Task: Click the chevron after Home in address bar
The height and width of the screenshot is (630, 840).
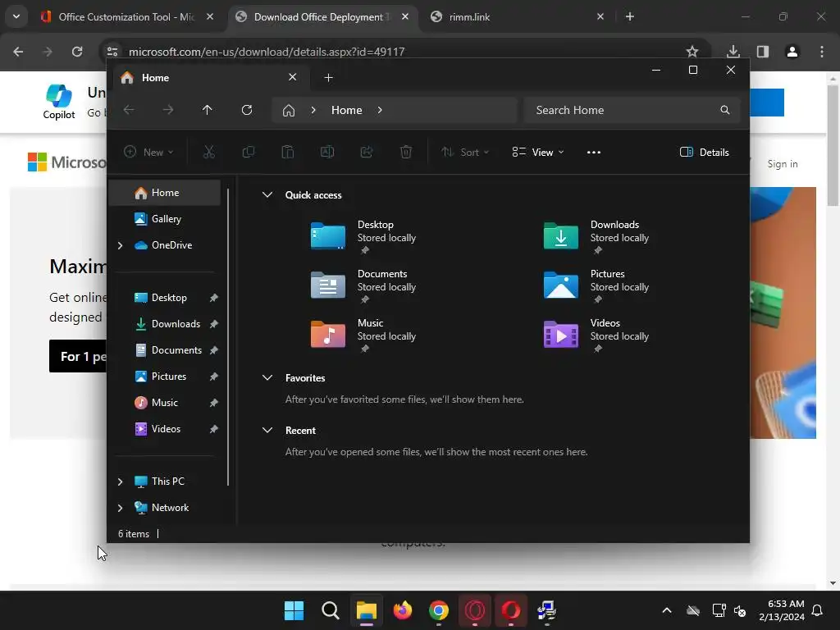Action: click(380, 110)
